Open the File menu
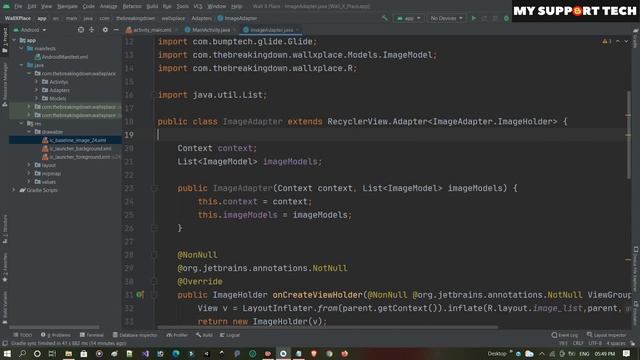This screenshot has width=640, height=360. (x=18, y=7)
